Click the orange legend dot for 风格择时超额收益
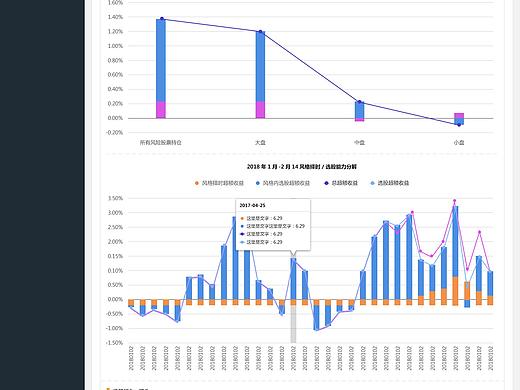This screenshot has height=390, width=520. (197, 183)
